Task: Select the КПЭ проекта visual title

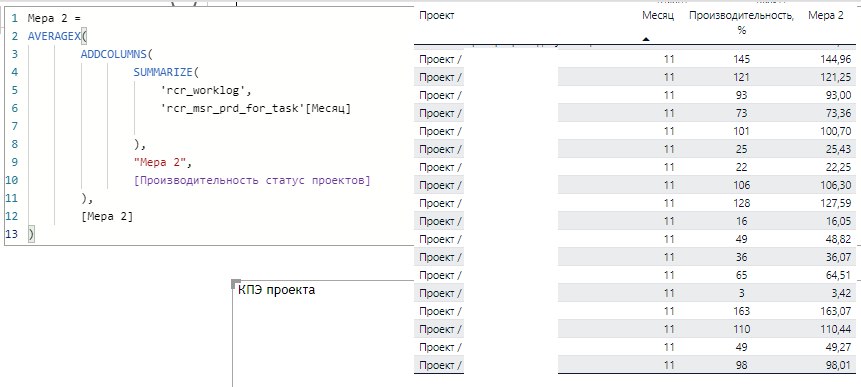Action: pyautogui.click(x=277, y=290)
